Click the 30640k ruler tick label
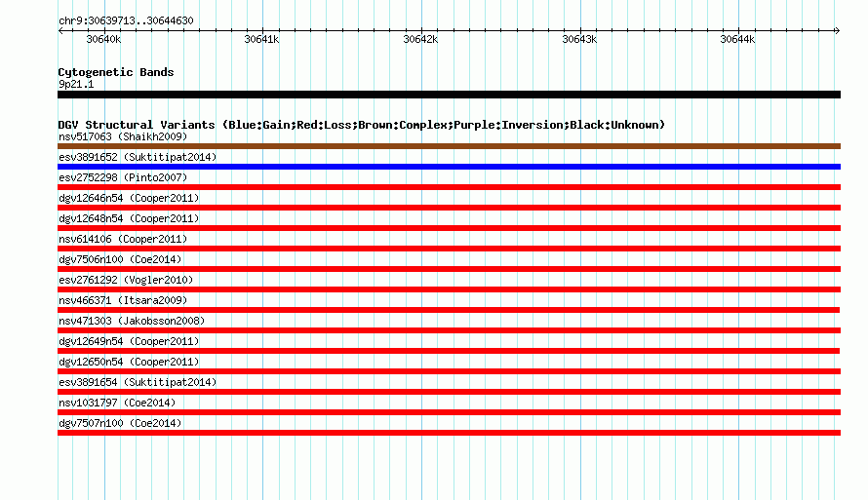Image resolution: width=868 pixels, height=500 pixels. pos(103,39)
